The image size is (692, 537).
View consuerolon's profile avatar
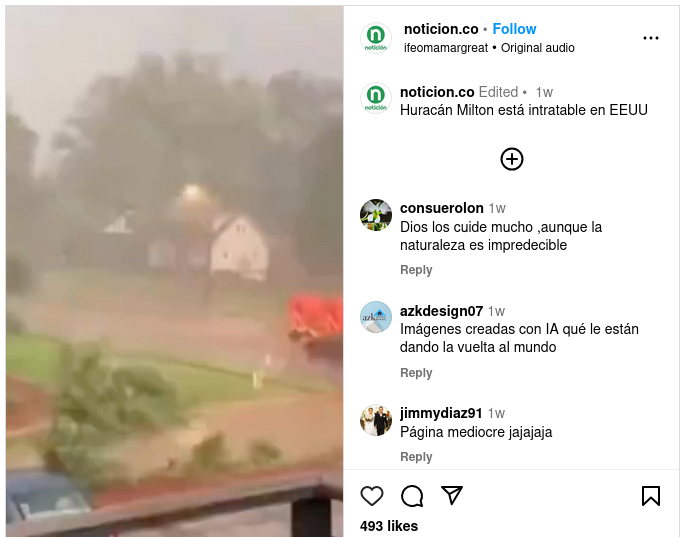(376, 215)
